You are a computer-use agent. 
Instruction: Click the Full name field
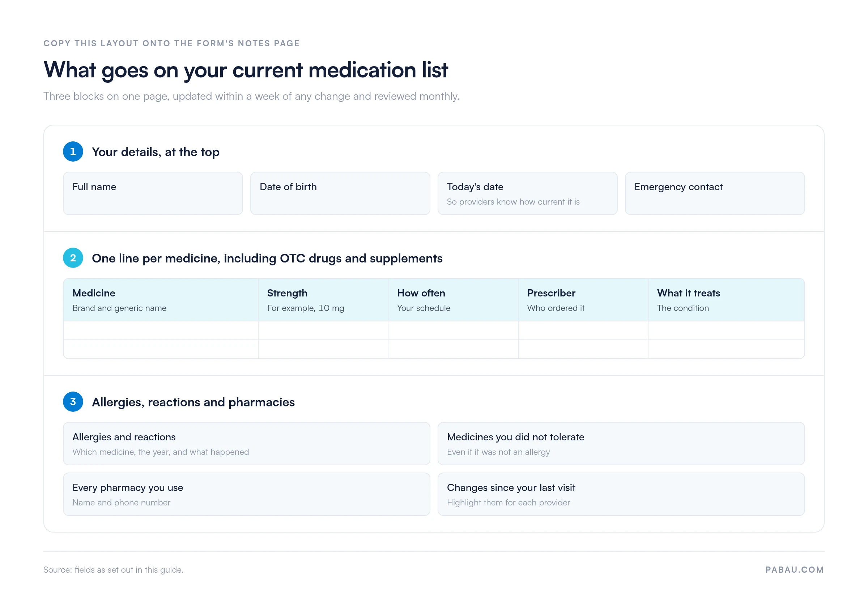click(x=153, y=193)
